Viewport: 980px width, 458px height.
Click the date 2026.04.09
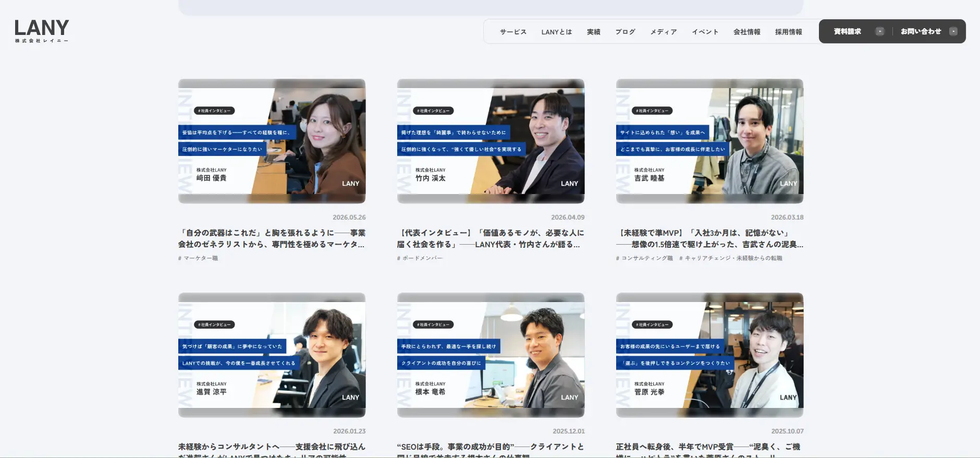pos(568,218)
